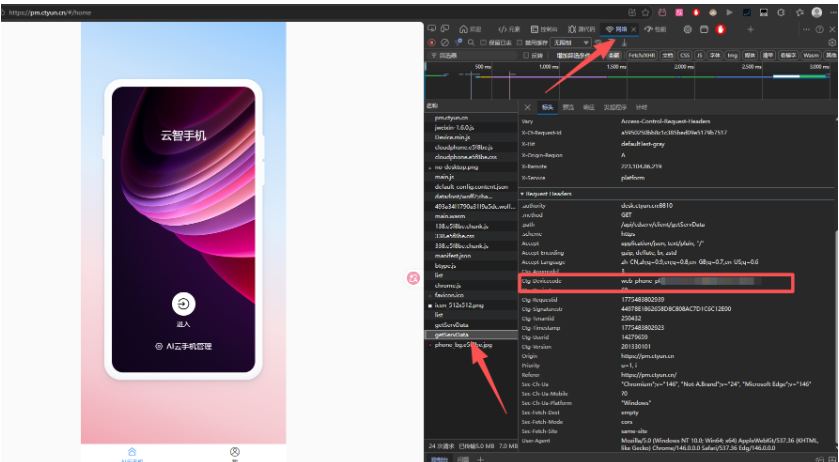Switch to the 控制台 Console tab

(x=544, y=29)
